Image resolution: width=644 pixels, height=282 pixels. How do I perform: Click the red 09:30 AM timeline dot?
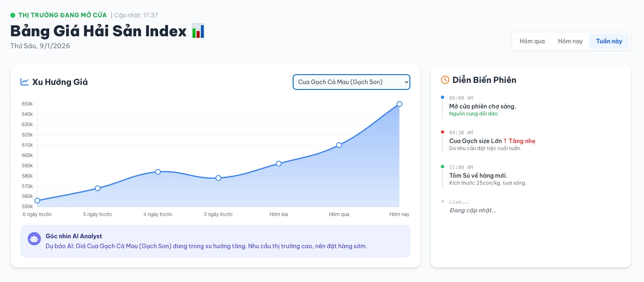pos(443,132)
